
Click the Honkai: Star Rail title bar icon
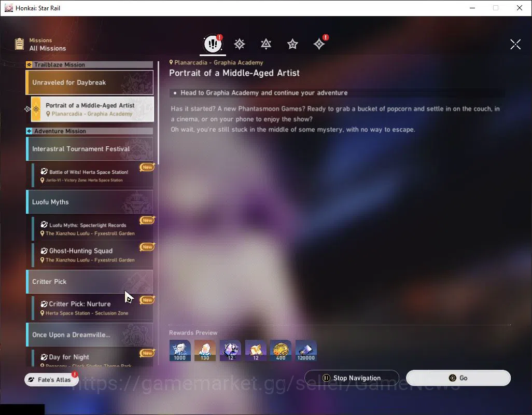(9, 8)
